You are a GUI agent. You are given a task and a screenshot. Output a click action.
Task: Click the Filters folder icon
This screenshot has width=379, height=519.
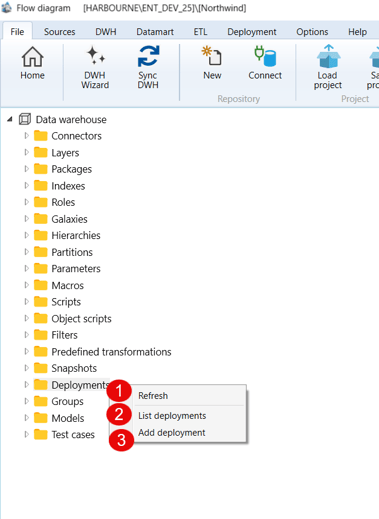tap(41, 335)
